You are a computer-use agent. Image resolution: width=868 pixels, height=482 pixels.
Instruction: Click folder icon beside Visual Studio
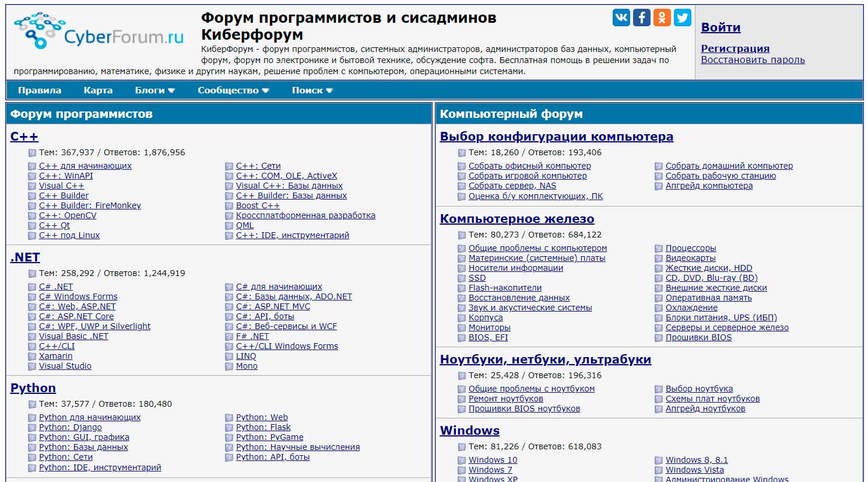[x=33, y=366]
